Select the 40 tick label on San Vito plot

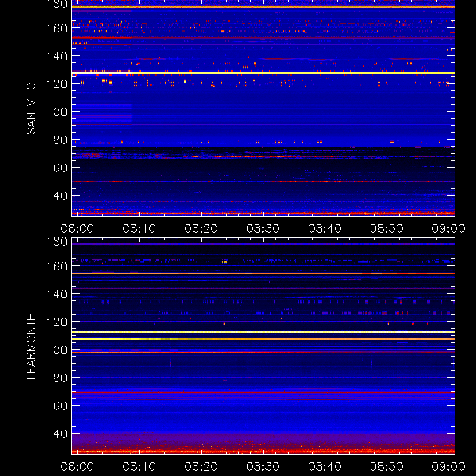pos(60,196)
